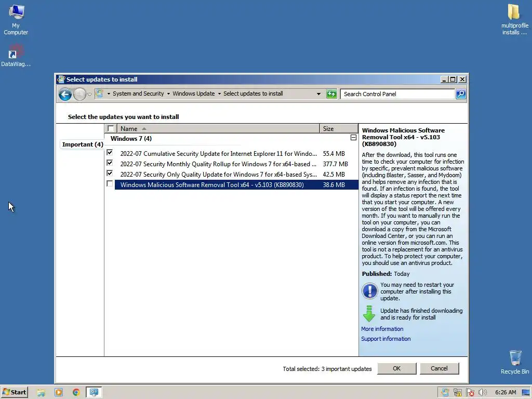This screenshot has height=399, width=532.
Task: Click the Forward arrow navigation button
Action: tap(79, 94)
